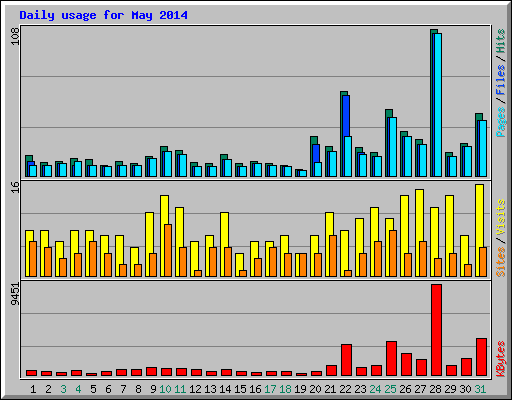The image size is (512, 400).
Task: Click the Sites legend label
Action: (501, 262)
